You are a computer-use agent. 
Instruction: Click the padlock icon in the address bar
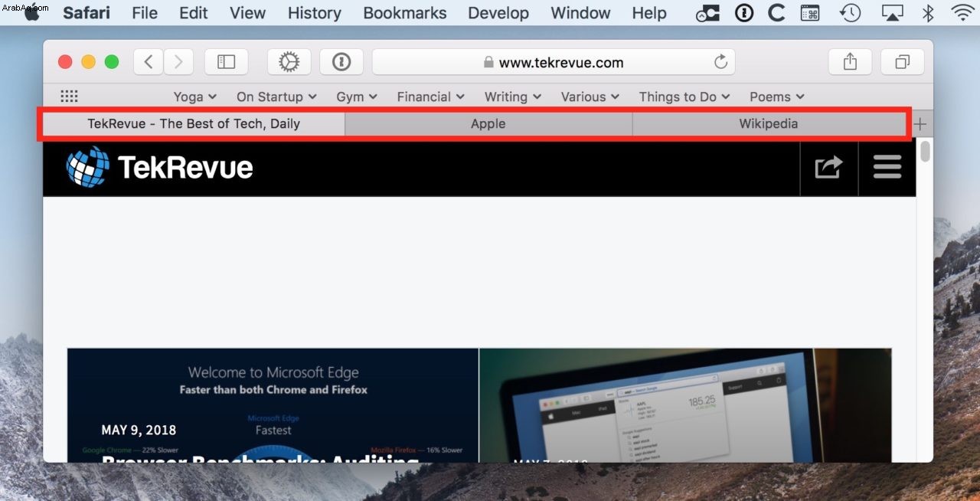click(x=488, y=63)
